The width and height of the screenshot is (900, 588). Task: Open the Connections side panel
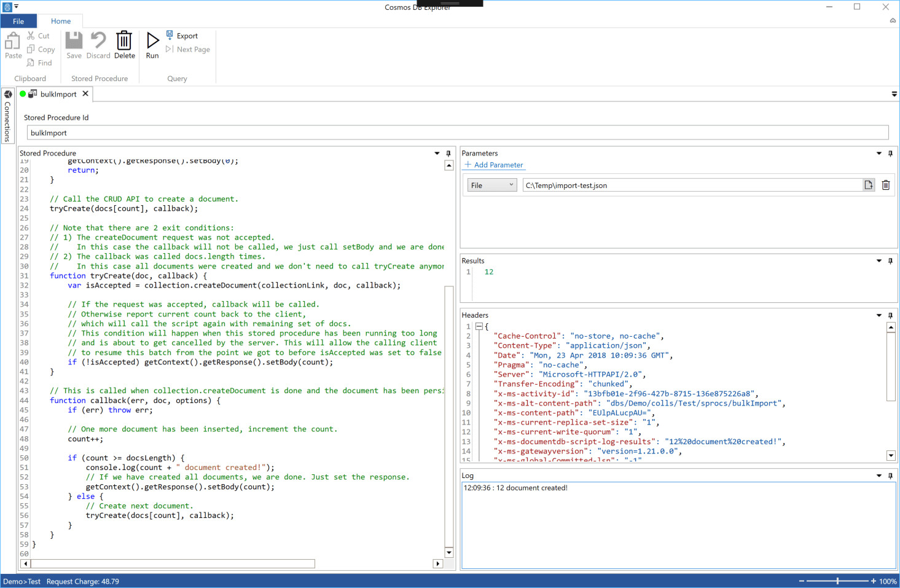point(7,116)
